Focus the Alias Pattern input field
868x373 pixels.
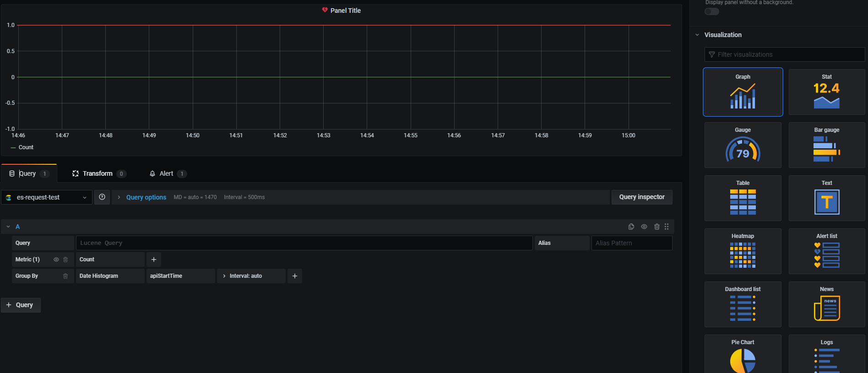point(632,243)
